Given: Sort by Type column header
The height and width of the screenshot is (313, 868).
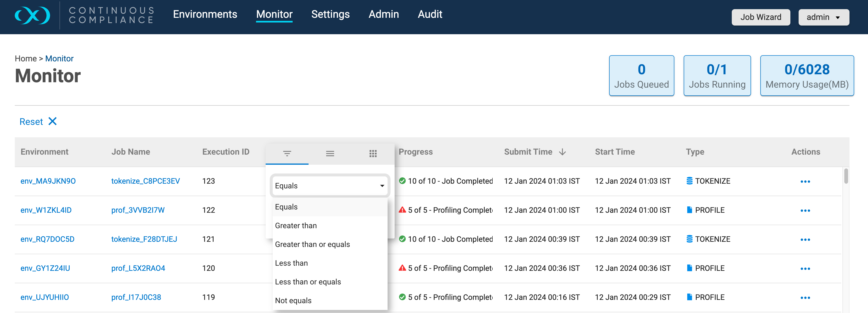Looking at the screenshot, I should click(x=695, y=152).
